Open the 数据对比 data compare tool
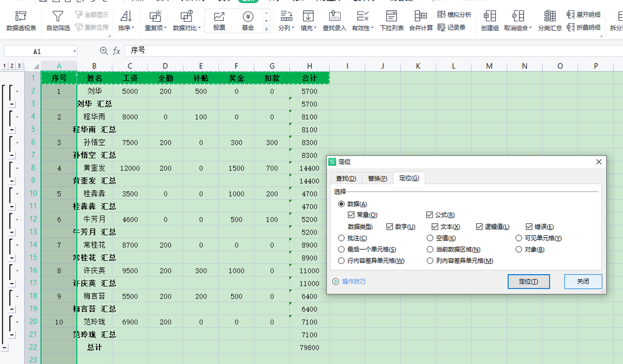Screen dimensions: 623x364 point(186,21)
